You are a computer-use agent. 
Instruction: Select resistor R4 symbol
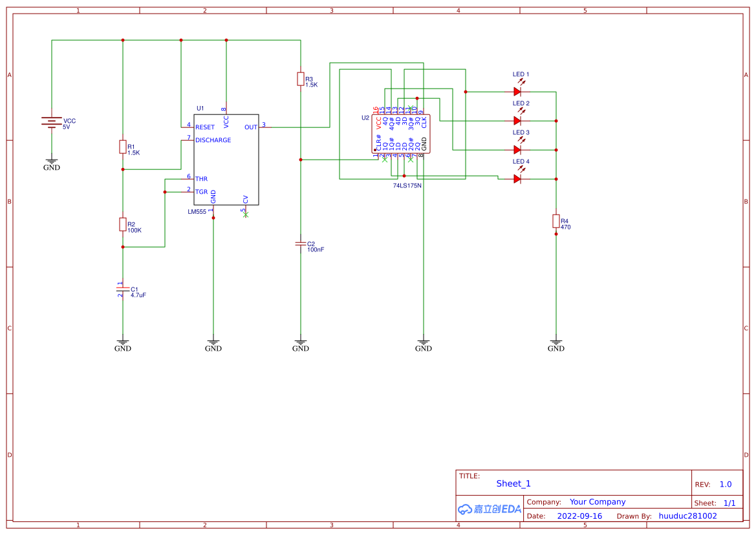556,221
